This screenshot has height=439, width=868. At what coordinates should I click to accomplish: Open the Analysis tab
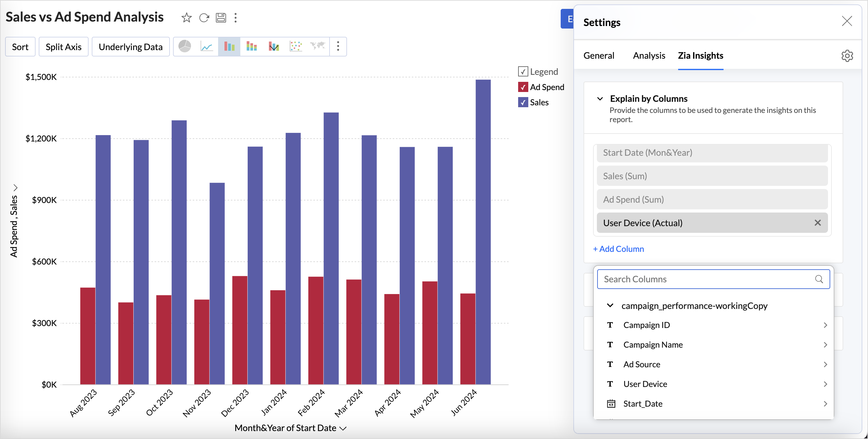coord(649,56)
